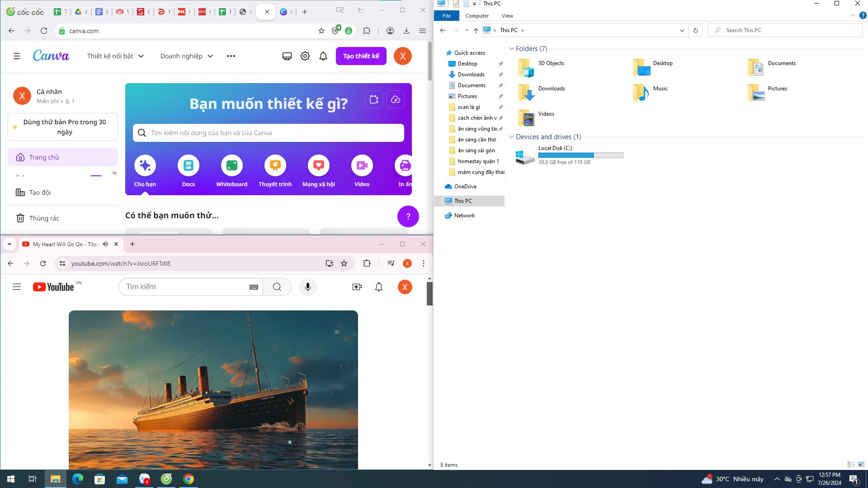
Task: Click the YouTube create video icon
Action: click(357, 287)
